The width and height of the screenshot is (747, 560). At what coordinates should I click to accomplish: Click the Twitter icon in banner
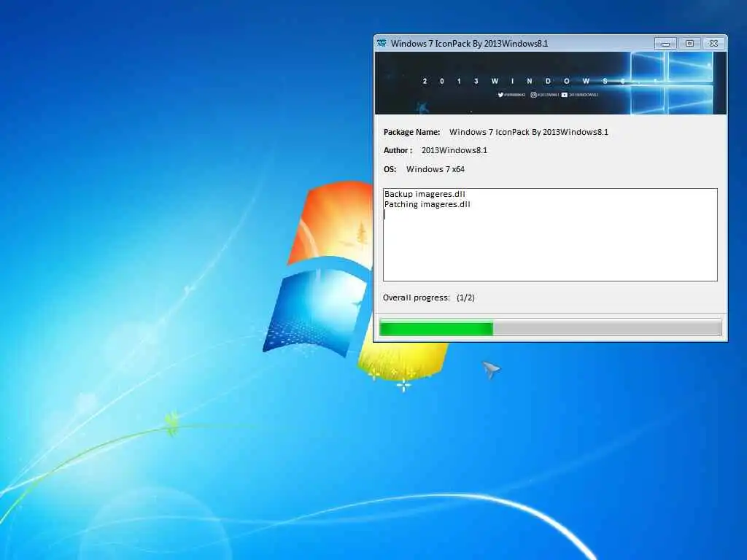(500, 95)
